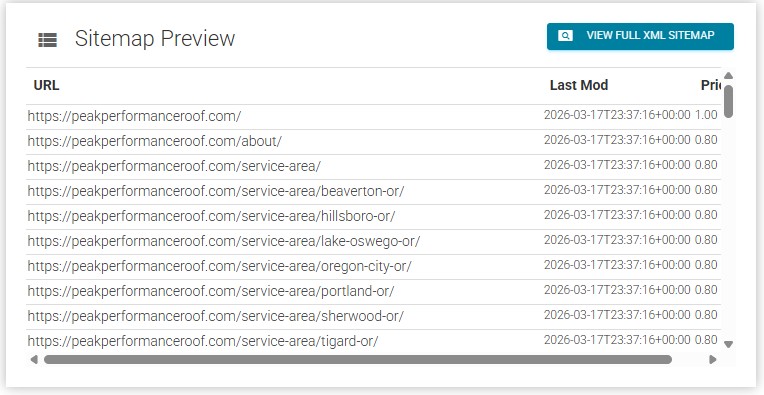Click the partially visible Priority column header
764x395 pixels.
pyautogui.click(x=711, y=85)
